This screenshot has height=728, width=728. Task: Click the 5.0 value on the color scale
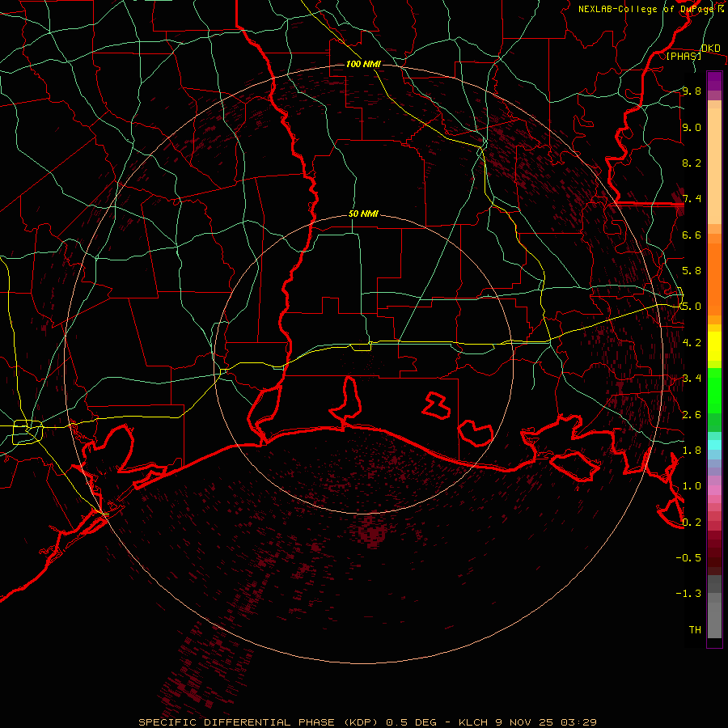[692, 307]
